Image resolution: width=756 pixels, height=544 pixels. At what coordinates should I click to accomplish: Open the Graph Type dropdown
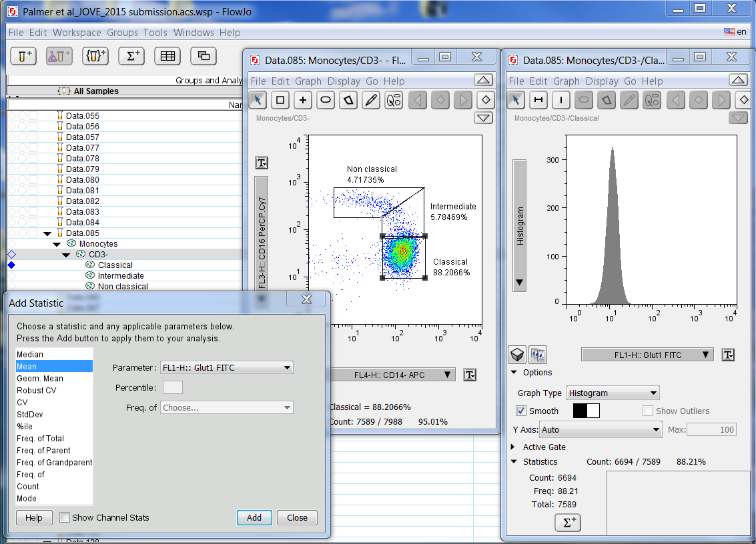point(613,393)
